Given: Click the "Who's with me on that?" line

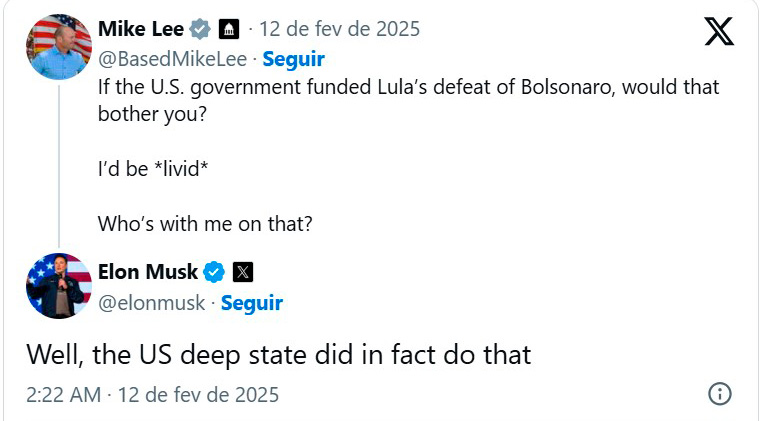Looking at the screenshot, I should pos(205,224).
